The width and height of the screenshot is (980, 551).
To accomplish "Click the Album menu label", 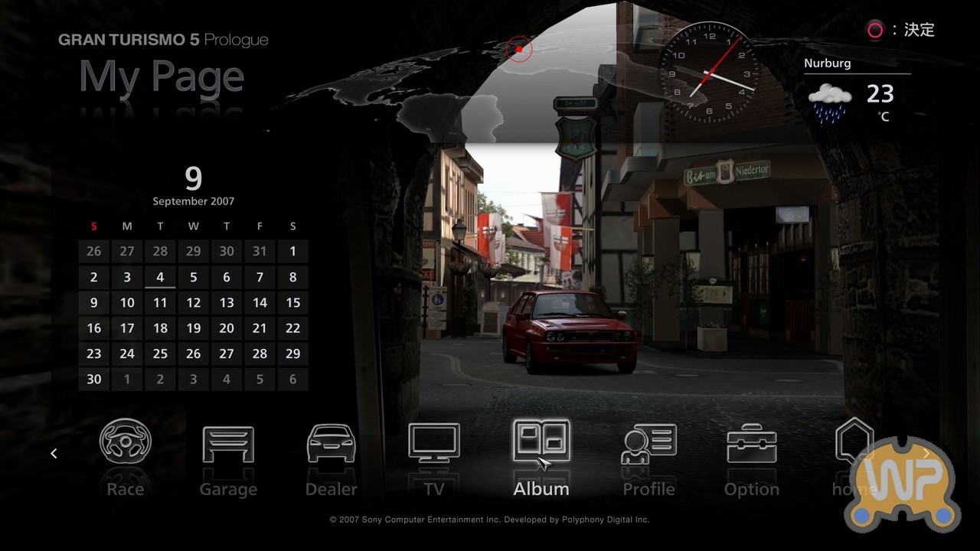I will (x=541, y=489).
